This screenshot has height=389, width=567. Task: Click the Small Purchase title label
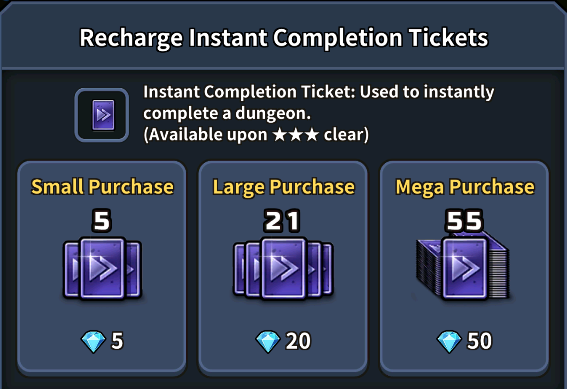102,187
